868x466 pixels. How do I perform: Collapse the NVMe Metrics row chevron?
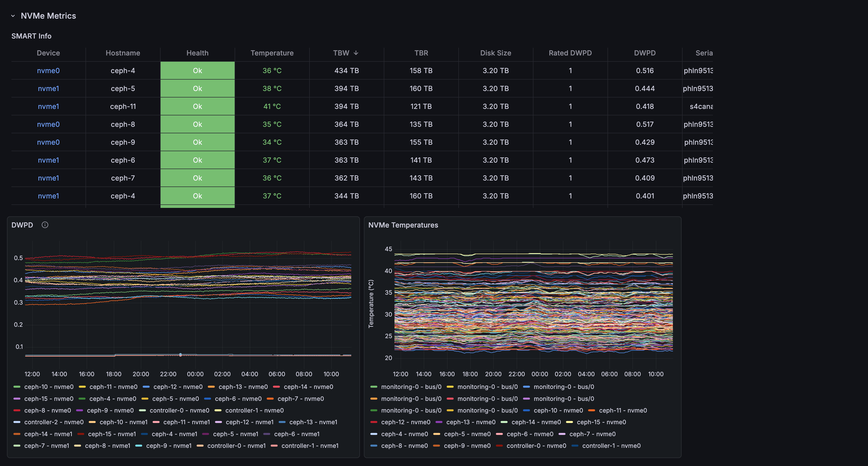[x=13, y=16]
